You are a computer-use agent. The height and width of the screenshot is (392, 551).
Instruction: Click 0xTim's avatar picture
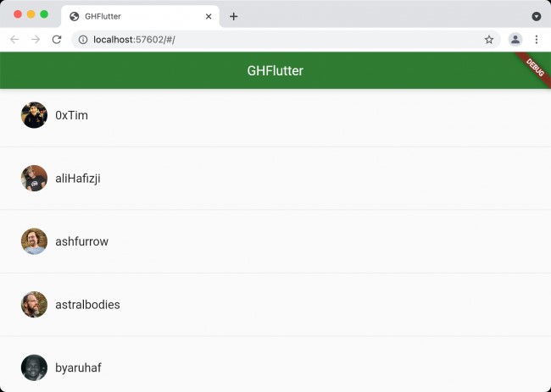pyautogui.click(x=34, y=115)
